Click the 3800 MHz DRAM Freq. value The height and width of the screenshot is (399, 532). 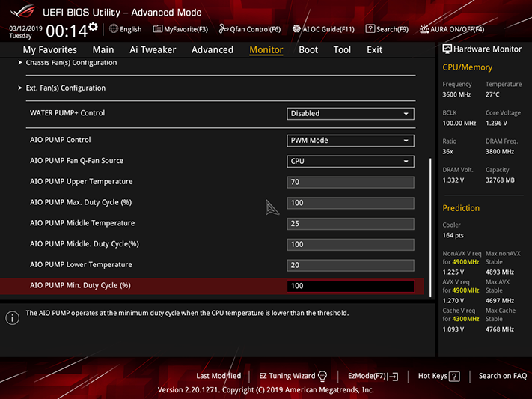tap(499, 152)
